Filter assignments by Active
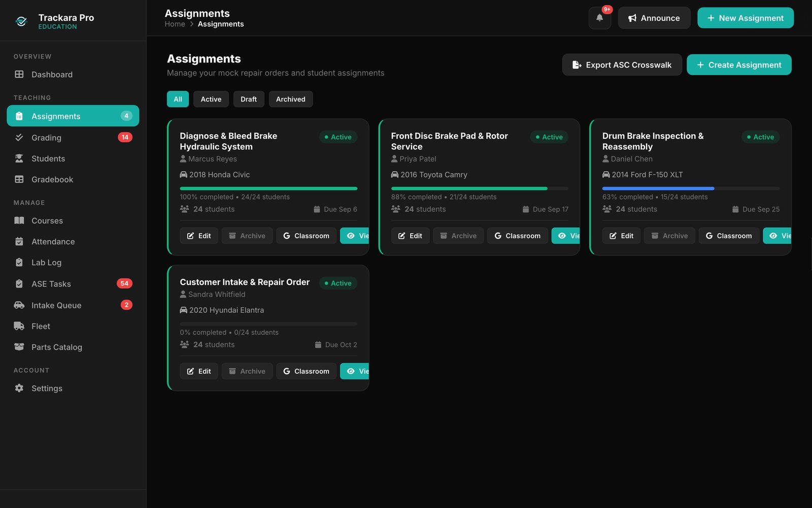 coord(211,99)
